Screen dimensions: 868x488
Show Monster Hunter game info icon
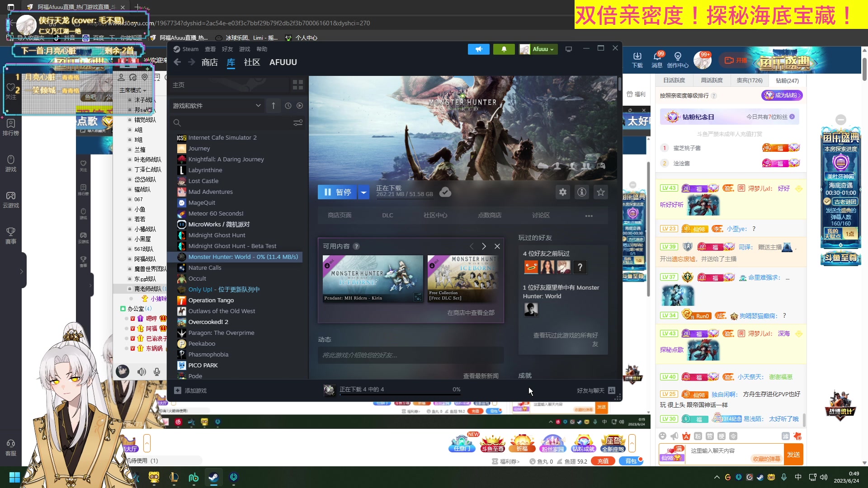point(582,192)
